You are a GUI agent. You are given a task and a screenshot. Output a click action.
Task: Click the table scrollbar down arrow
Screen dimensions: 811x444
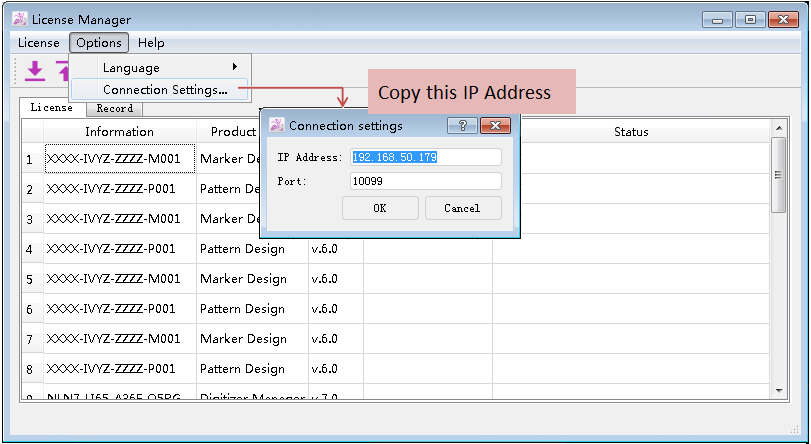coord(779,388)
